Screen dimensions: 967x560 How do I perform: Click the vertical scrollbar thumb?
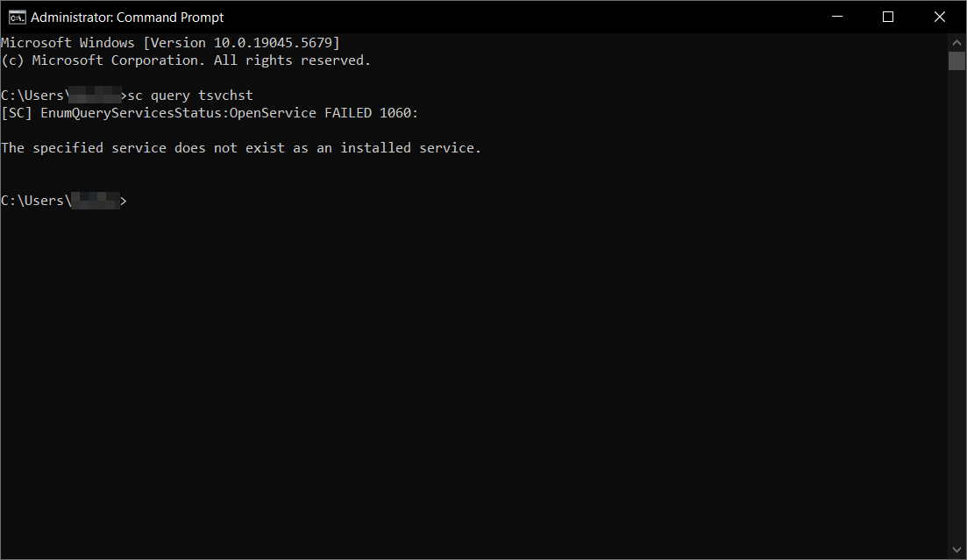click(956, 60)
